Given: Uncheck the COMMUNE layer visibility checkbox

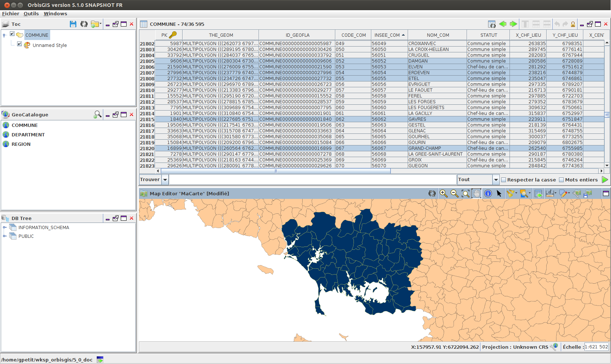Looking at the screenshot, I should coord(12,34).
